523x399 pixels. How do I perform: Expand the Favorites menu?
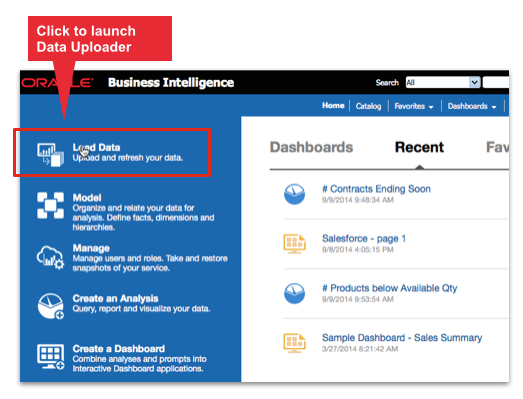414,106
